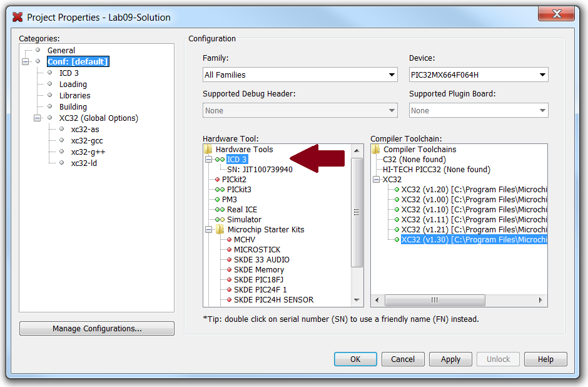Collapse the Conf: [default] tree node
This screenshot has width=588, height=387.
[26, 62]
